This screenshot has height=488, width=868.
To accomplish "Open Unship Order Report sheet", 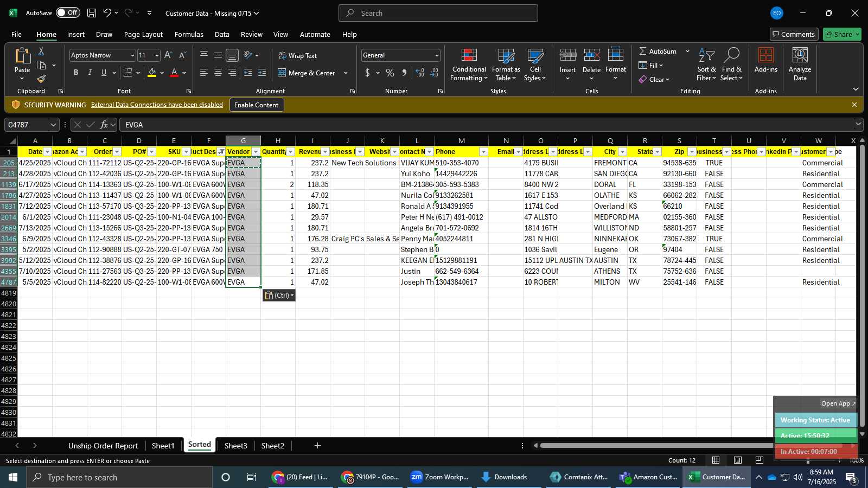I will pos(103,446).
